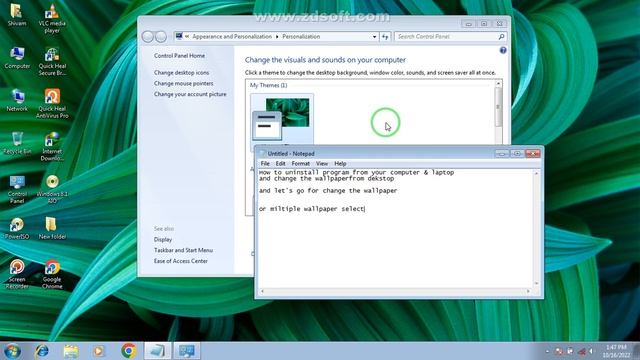640x360 pixels.
Task: Click the Windows Start button
Action: [x=12, y=351]
